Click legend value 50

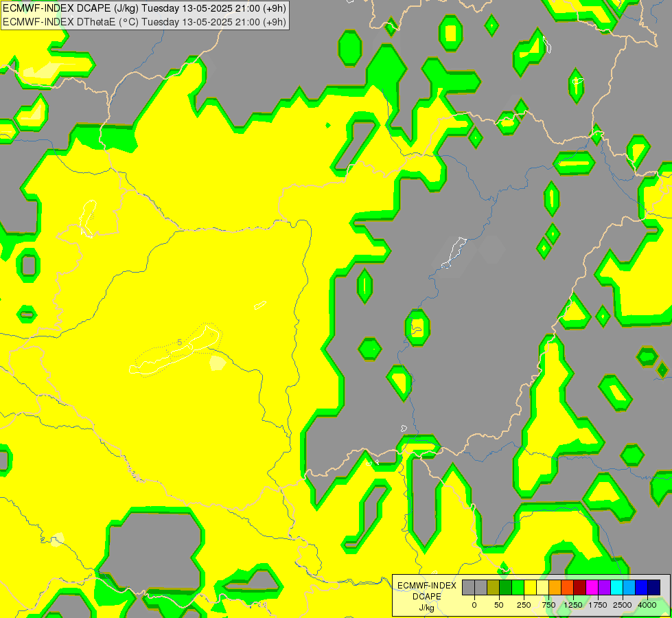(x=499, y=605)
